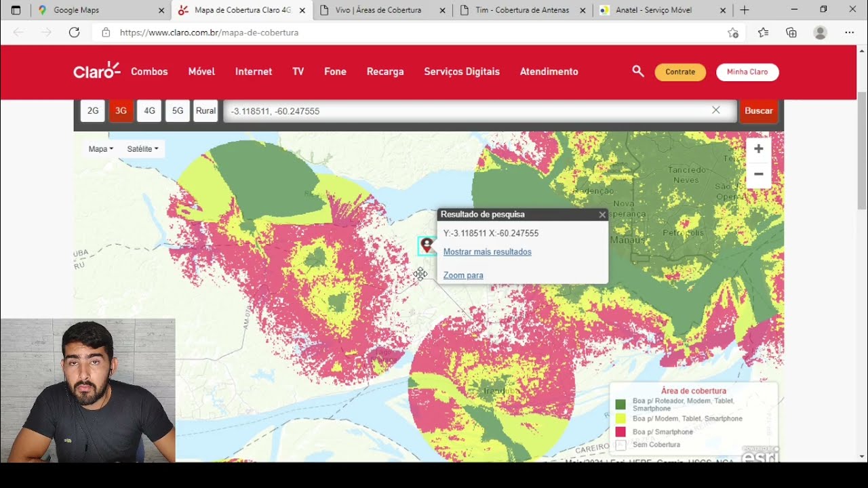Image resolution: width=868 pixels, height=488 pixels.
Task: Open the Serviços Digitais menu
Action: click(x=462, y=71)
